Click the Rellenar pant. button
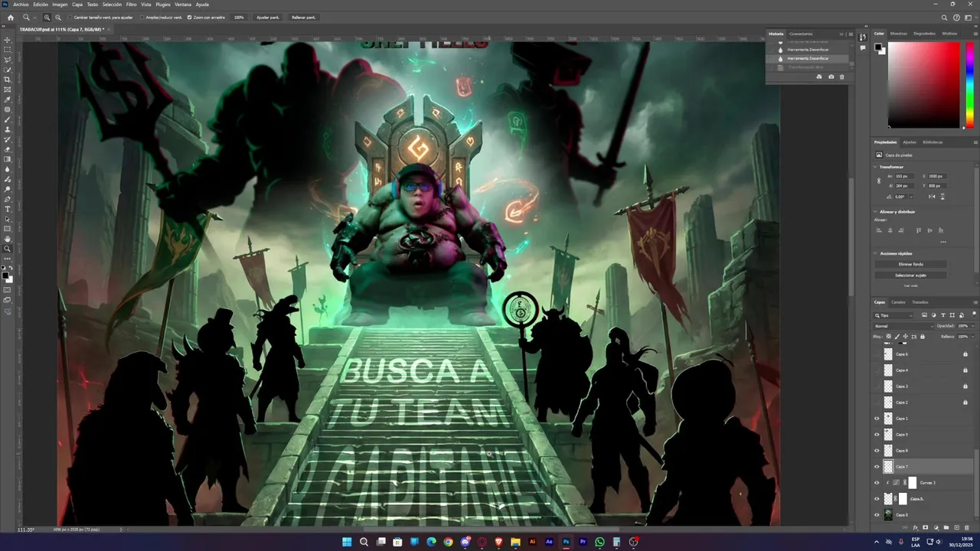Image resolution: width=980 pixels, height=551 pixels. click(303, 17)
